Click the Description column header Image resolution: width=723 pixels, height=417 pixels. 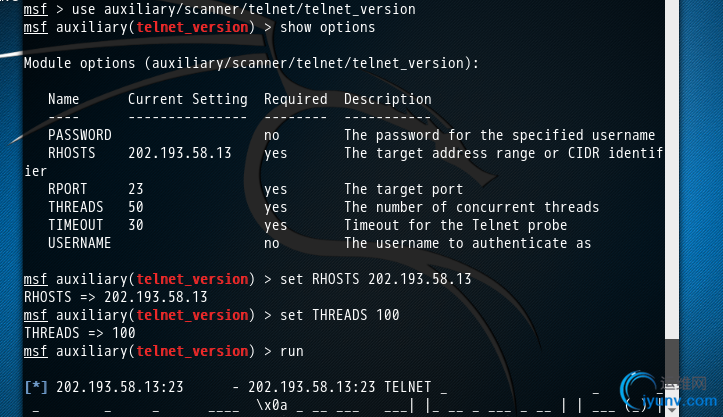click(388, 99)
